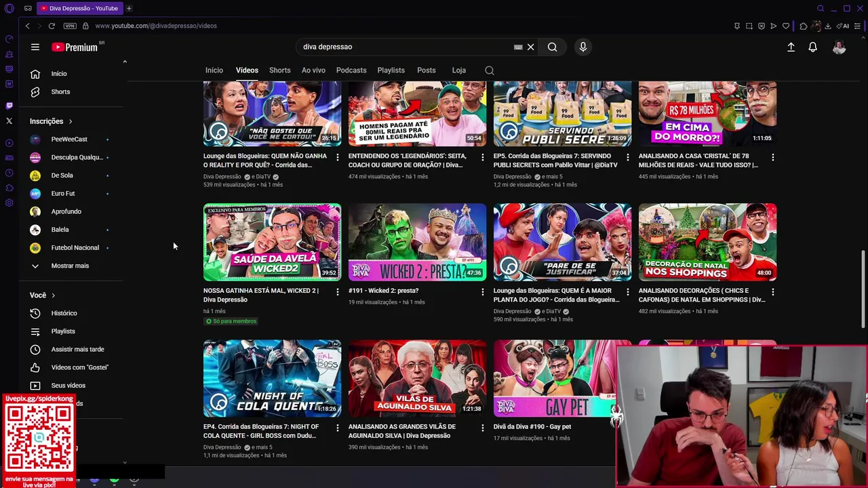Screen dimensions: 868x488
Task: Open a new browser tab with the plus
Action: (129, 8)
